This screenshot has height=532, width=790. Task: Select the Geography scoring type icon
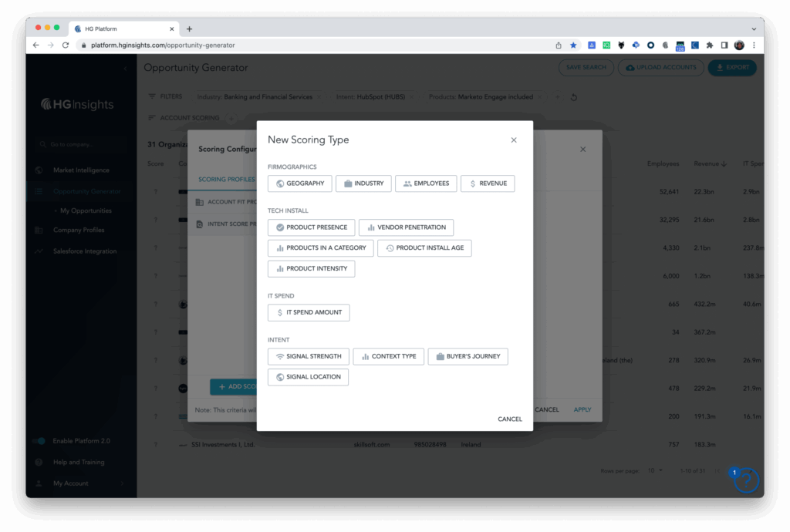[x=279, y=184]
